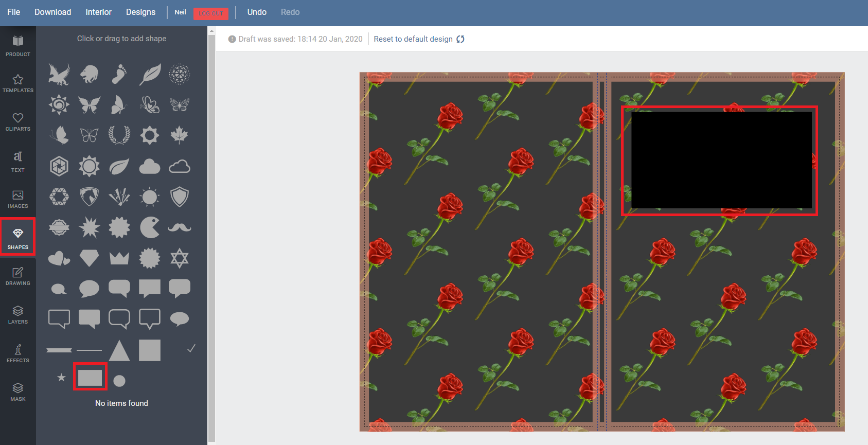Open the Layers sidebar panel
Viewport: 868px width, 445px height.
click(18, 315)
